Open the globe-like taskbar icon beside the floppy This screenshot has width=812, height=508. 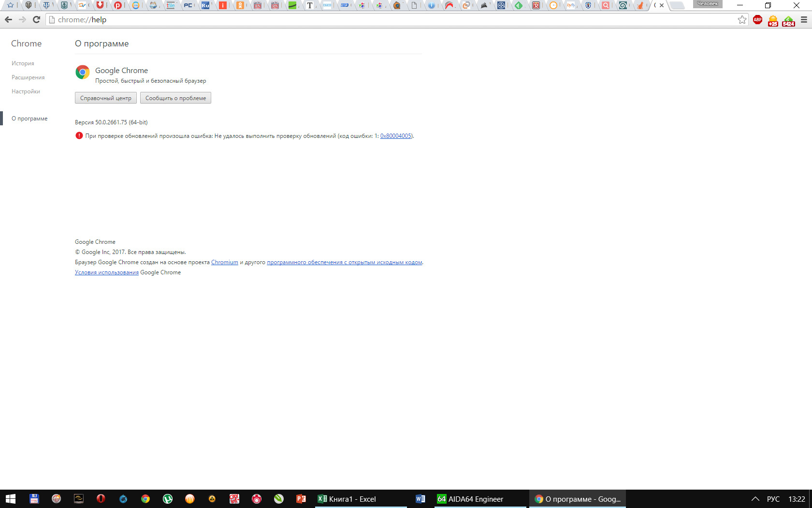pos(56,499)
